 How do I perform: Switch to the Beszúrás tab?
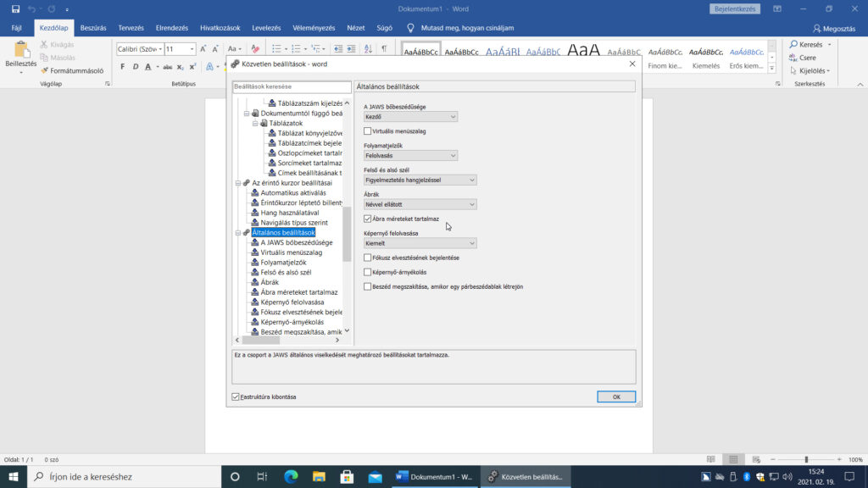click(x=93, y=28)
